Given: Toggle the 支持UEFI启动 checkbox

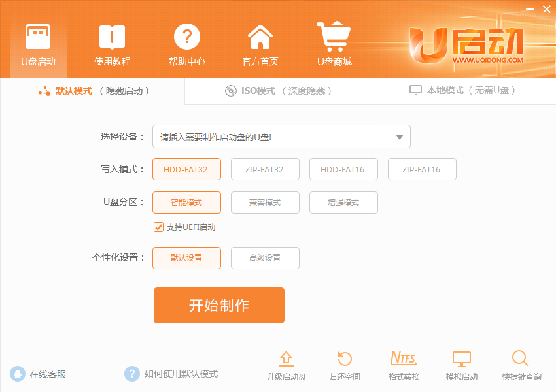Looking at the screenshot, I should coord(158,227).
